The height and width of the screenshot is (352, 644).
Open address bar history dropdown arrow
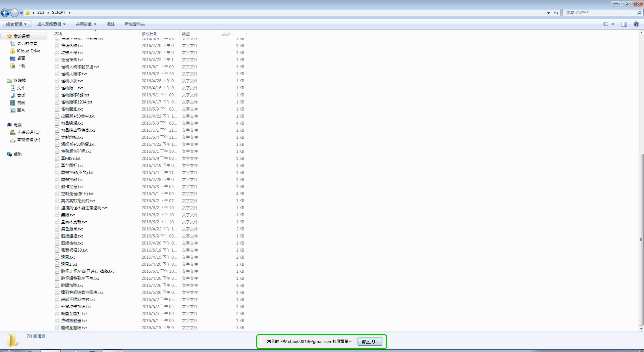tap(548, 13)
